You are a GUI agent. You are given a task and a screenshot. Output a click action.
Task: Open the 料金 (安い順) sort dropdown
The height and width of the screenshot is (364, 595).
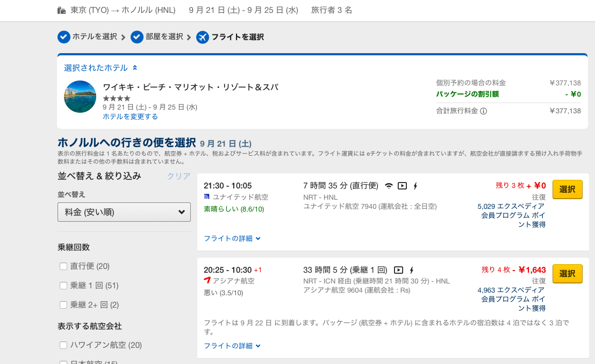[x=124, y=212]
